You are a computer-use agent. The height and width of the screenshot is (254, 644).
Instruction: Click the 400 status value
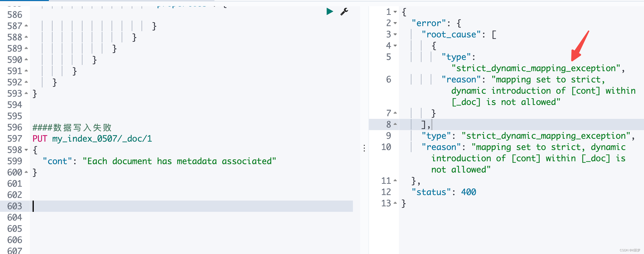[469, 192]
